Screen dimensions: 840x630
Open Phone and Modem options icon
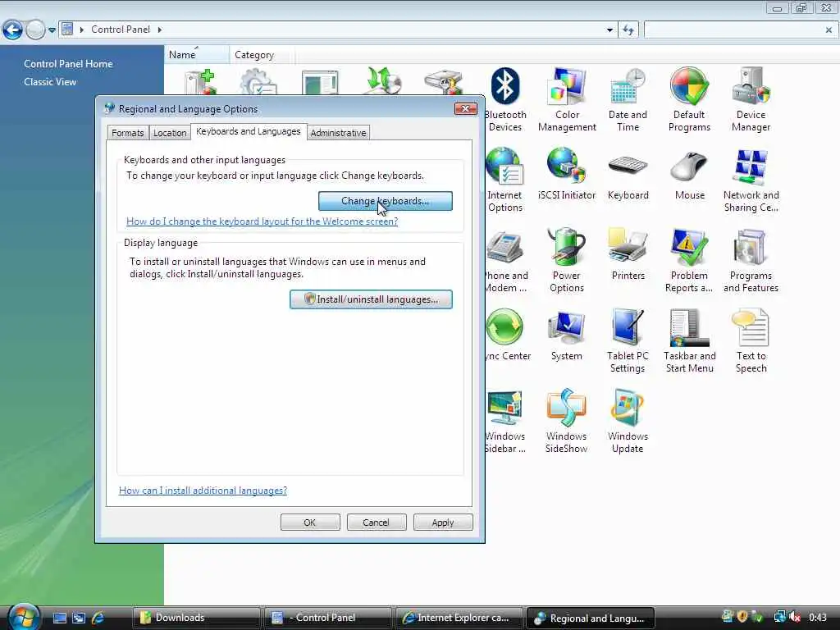(506, 260)
